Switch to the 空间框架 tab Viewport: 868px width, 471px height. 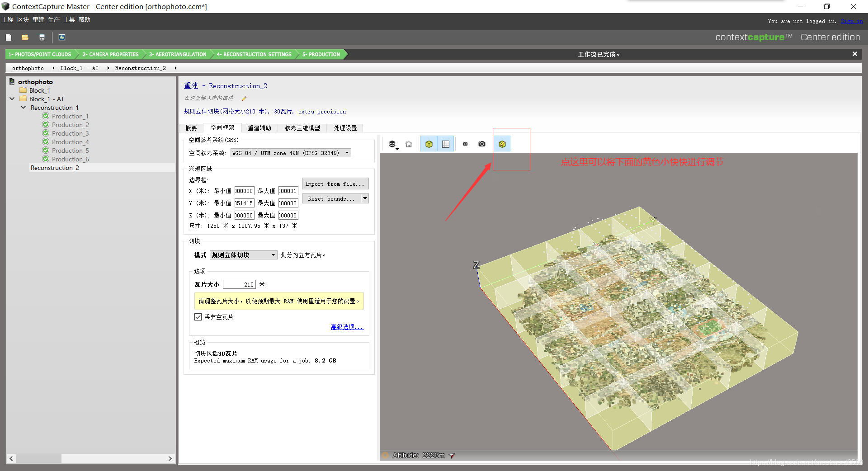coord(222,128)
